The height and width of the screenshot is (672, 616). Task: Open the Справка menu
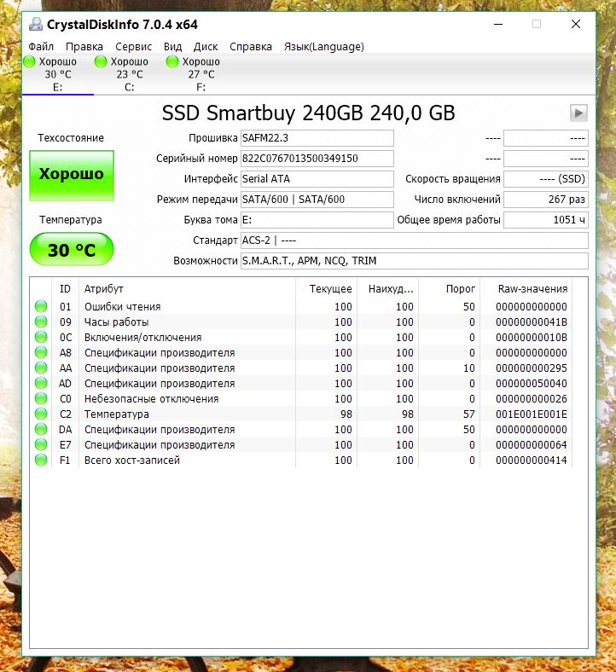click(251, 46)
